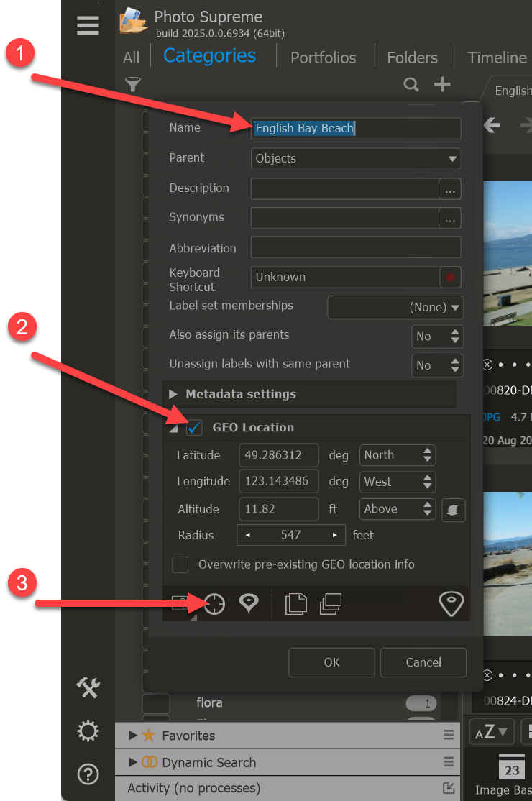Click the plus icon to add a category
The width and height of the screenshot is (532, 801).
click(x=442, y=84)
